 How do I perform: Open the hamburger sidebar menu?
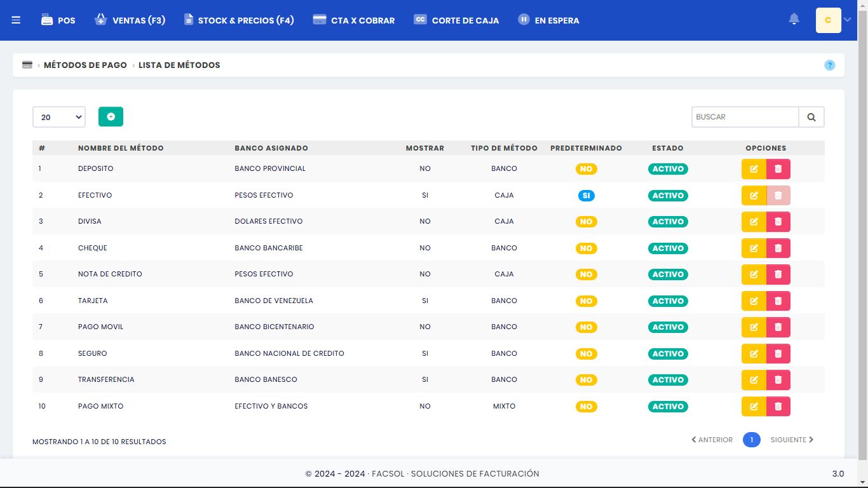click(16, 20)
